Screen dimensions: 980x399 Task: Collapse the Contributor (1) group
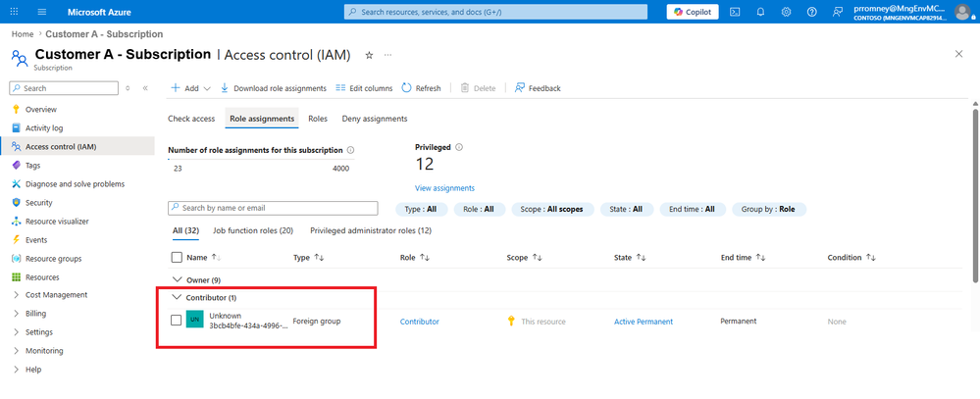pyautogui.click(x=177, y=297)
